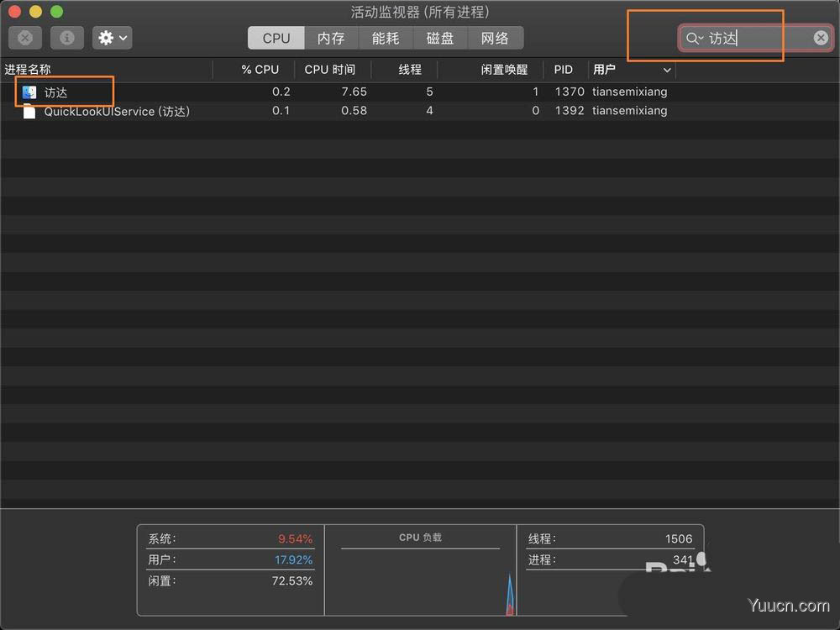
Task: Switch to the 网络 tab
Action: pyautogui.click(x=495, y=38)
